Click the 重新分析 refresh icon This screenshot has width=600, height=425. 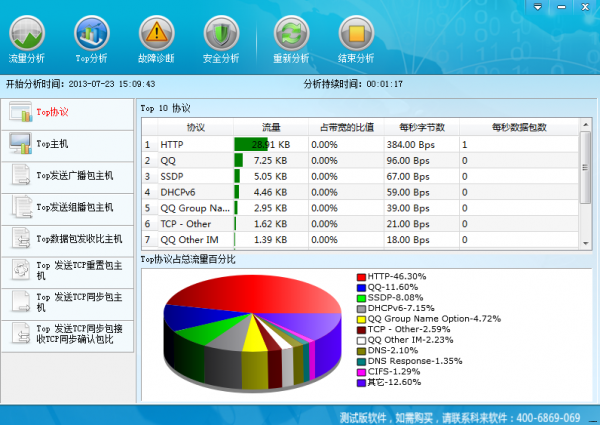coord(291,34)
